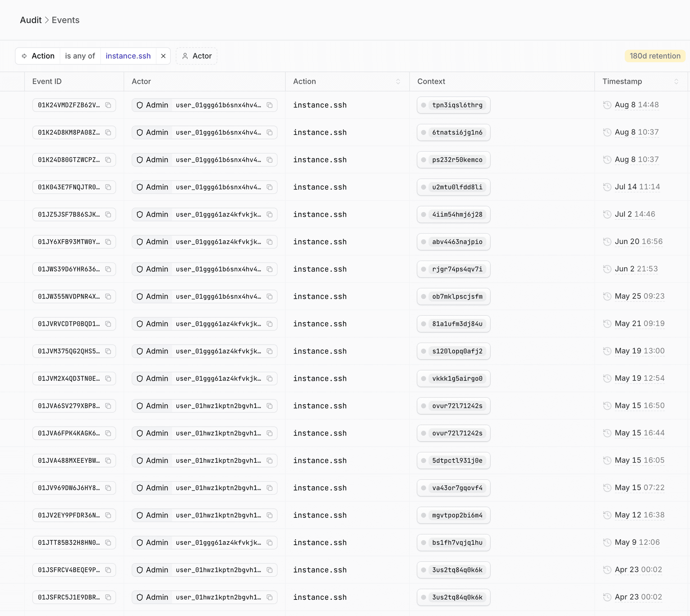This screenshot has height=616, width=690.
Task: Click Admin shield icon in May 25 row
Action: pos(140,296)
